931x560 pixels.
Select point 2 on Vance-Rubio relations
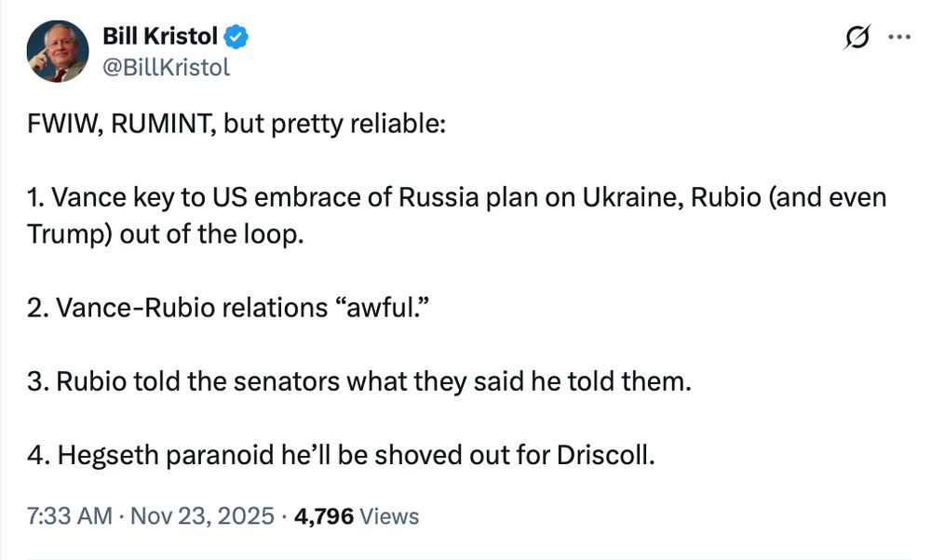pyautogui.click(x=228, y=308)
